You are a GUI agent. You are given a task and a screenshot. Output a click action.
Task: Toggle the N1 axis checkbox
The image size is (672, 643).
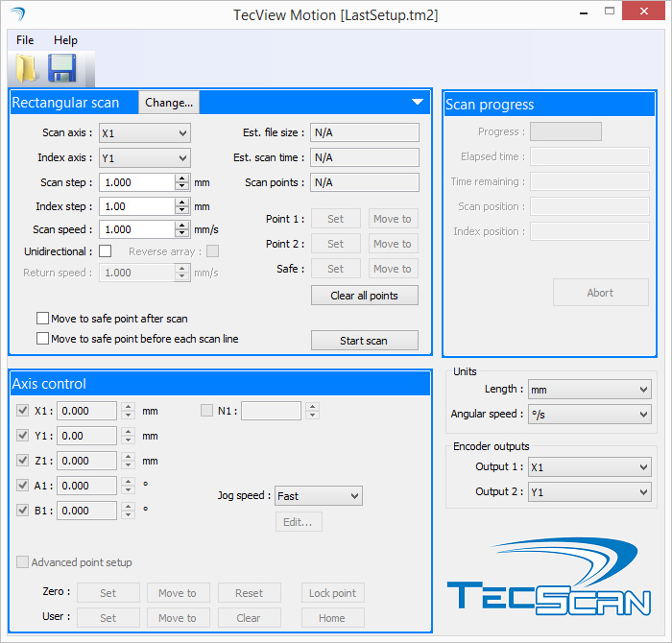point(206,411)
